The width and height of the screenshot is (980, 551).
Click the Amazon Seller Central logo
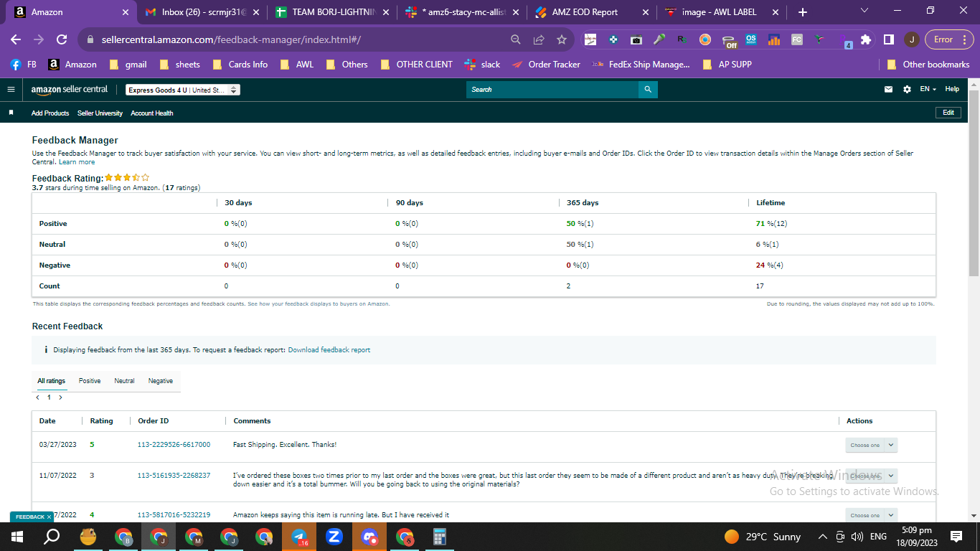(70, 89)
